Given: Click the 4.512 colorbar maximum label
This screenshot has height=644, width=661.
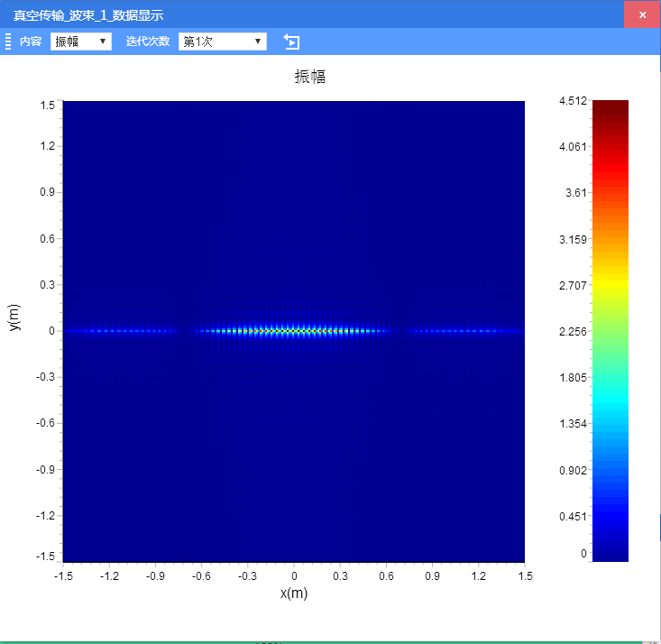Looking at the screenshot, I should coord(574,101).
